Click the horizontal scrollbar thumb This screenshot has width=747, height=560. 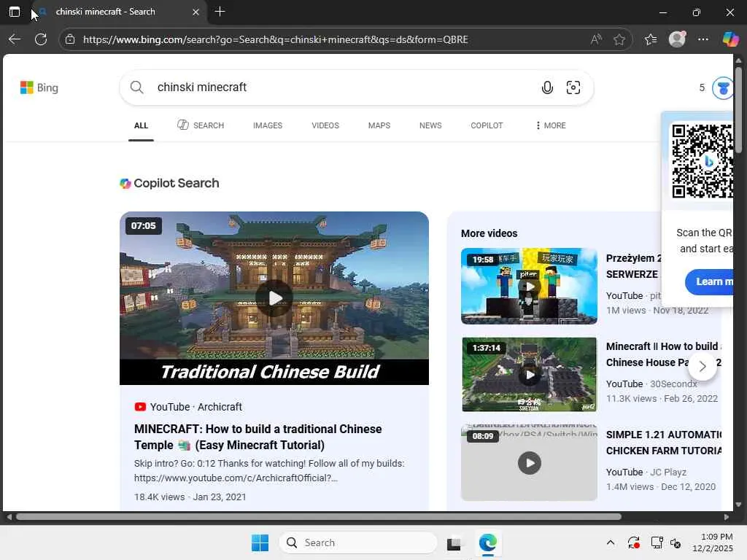[319, 517]
